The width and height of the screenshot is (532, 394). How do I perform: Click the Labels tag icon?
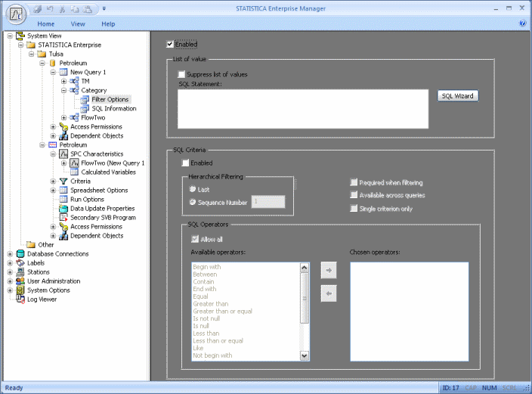pos(20,262)
